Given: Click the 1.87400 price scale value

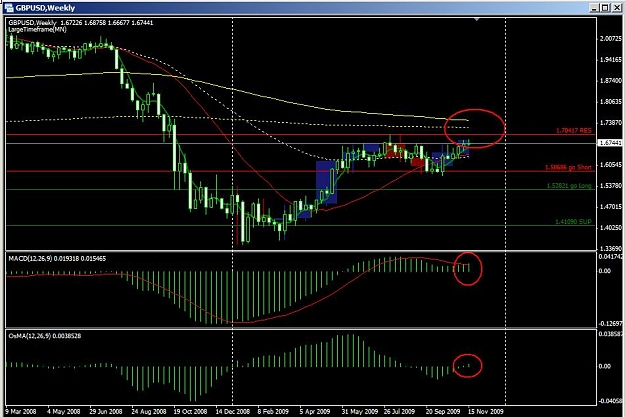Looking at the screenshot, I should tap(611, 81).
